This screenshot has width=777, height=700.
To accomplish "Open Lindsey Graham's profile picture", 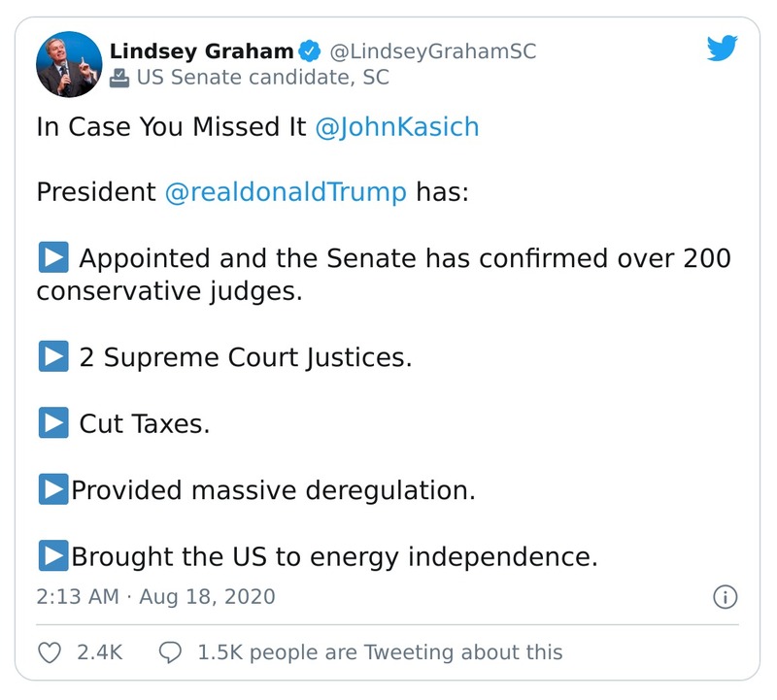I will coord(69,64).
